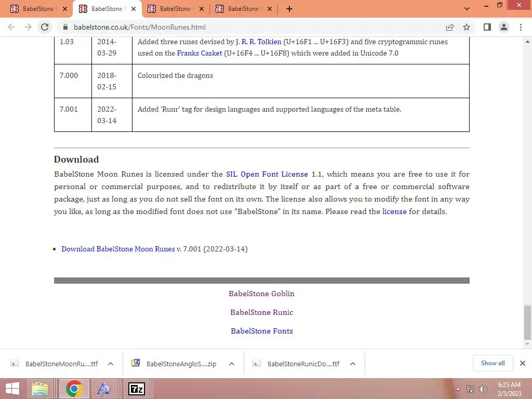Open the Chrome profile menu
This screenshot has height=399, width=532.
pos(504,27)
